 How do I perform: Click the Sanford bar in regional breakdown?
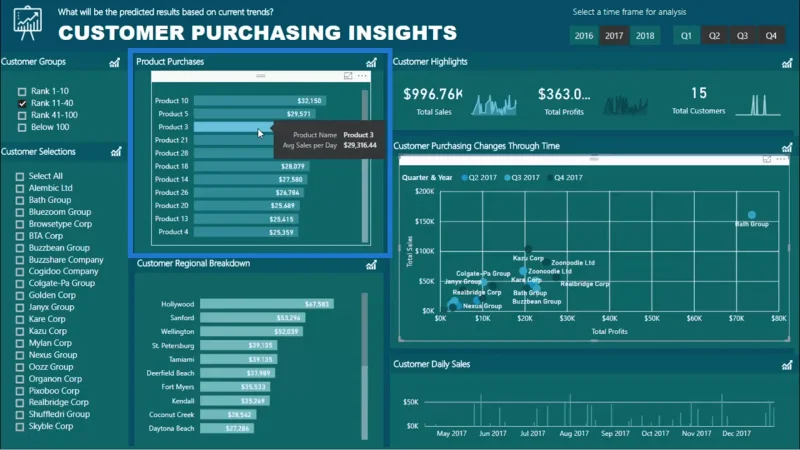pyautogui.click(x=253, y=318)
